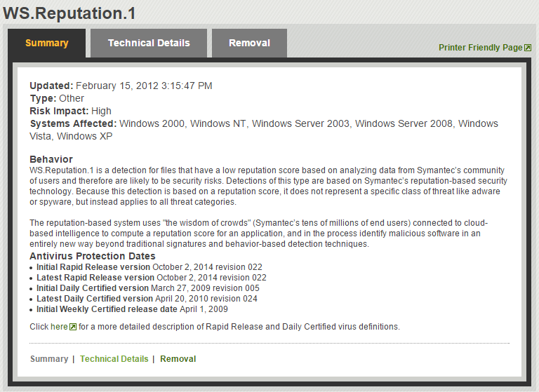Click the paragraph starting 'The reputation-based system uses'
Image resolution: width=539 pixels, height=392 pixels.
coord(258,234)
